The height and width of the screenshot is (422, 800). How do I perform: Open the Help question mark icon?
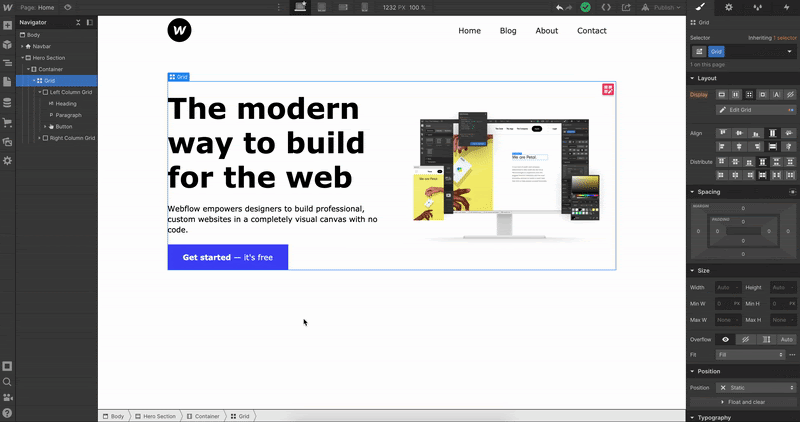point(7,413)
